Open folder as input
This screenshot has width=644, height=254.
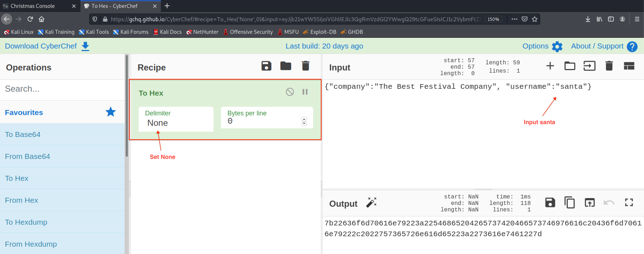click(570, 66)
